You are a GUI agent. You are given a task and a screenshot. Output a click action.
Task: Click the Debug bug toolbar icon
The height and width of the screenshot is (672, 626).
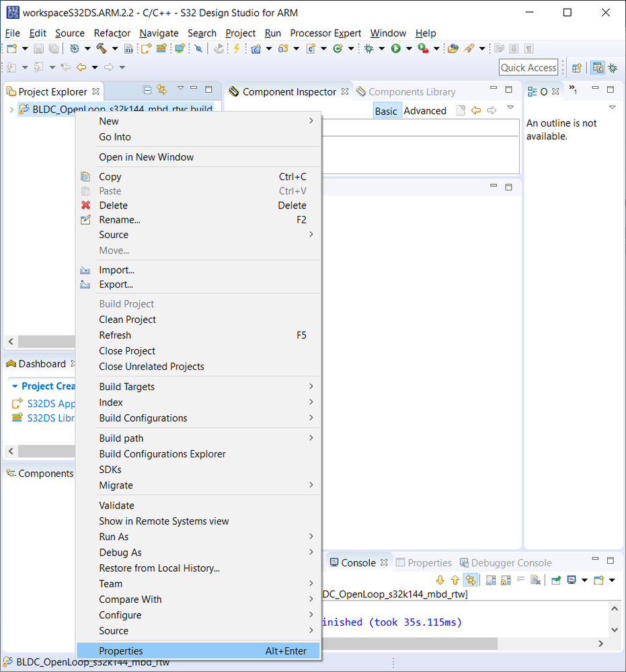pyautogui.click(x=368, y=48)
